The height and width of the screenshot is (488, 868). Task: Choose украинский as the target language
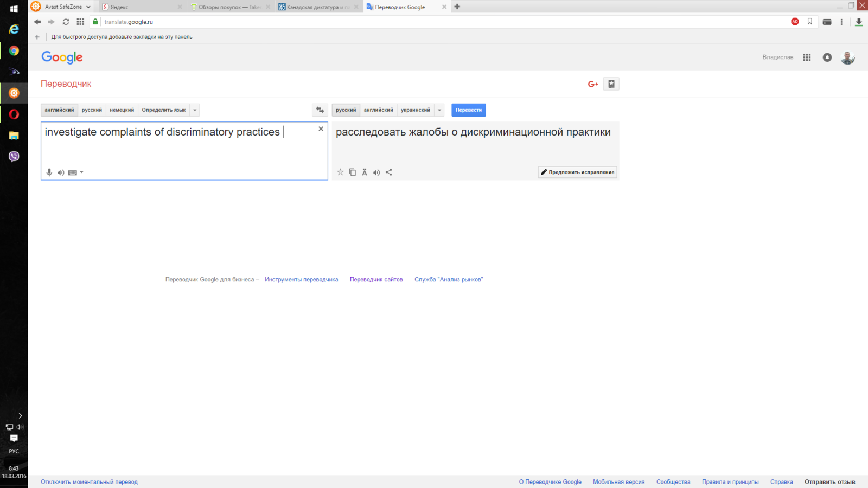click(415, 110)
